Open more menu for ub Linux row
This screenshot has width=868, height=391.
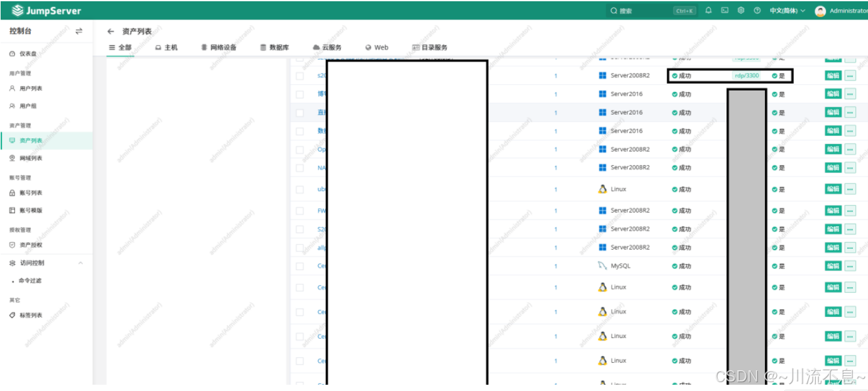tap(850, 189)
